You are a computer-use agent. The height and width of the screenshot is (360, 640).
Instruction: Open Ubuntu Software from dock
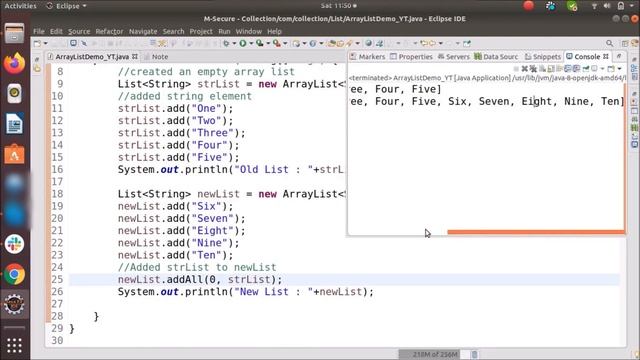pyautogui.click(x=14, y=154)
